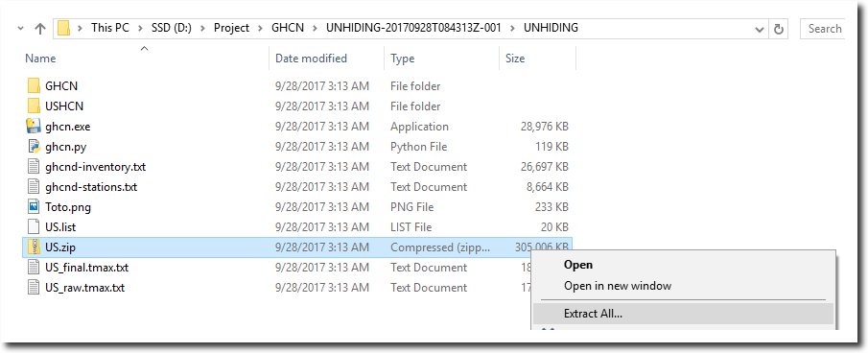Click the US.list file icon

click(x=34, y=226)
